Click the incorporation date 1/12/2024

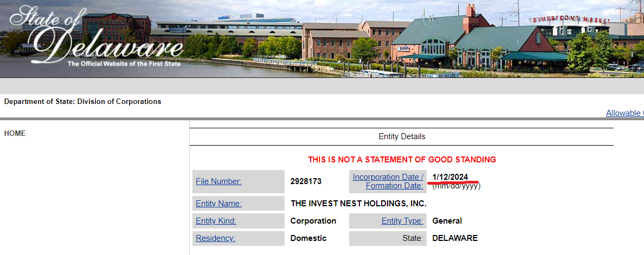[450, 177]
